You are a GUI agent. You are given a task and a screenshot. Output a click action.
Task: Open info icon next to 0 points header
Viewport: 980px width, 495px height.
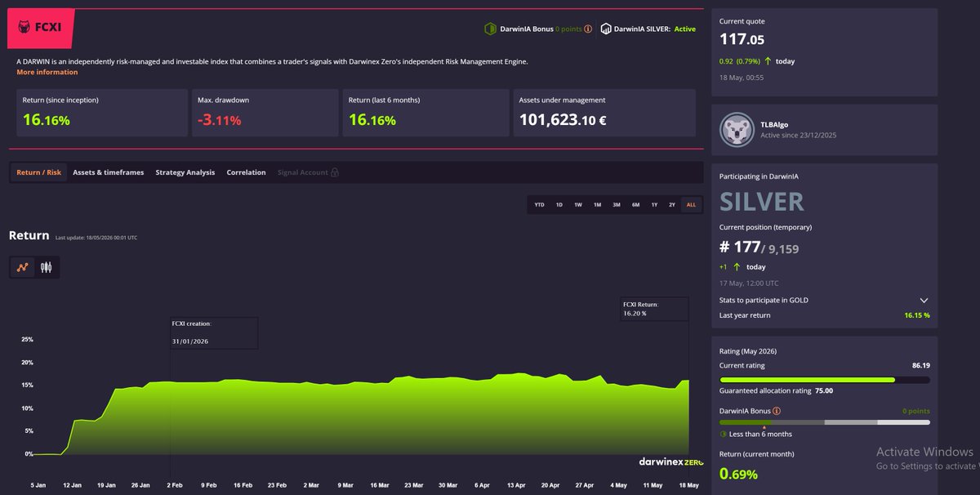coord(588,29)
